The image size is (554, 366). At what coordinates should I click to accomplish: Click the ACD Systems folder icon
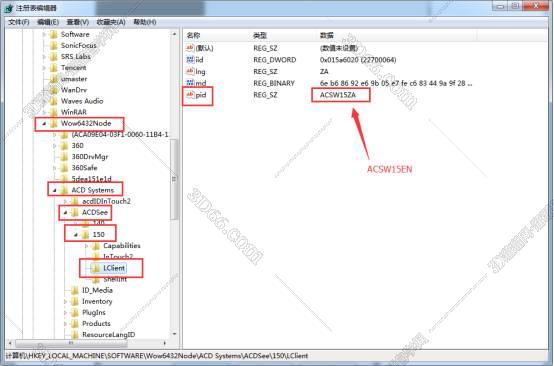[64, 190]
